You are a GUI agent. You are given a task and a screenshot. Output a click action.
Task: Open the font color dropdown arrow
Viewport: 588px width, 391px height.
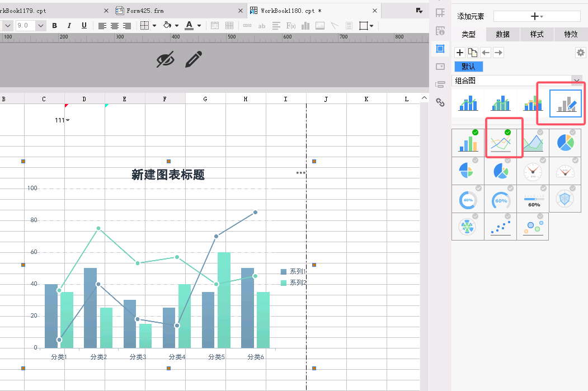tap(199, 26)
